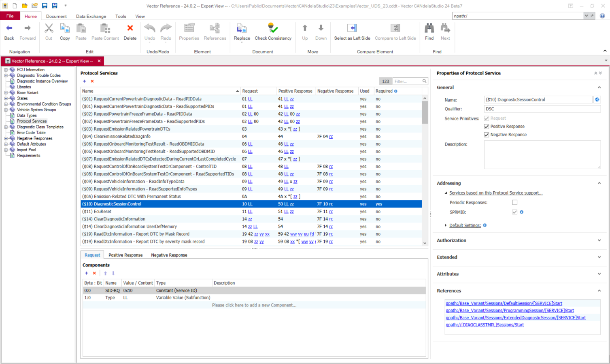
Task: Click the Paste ribbon icon
Action: [x=81, y=28]
